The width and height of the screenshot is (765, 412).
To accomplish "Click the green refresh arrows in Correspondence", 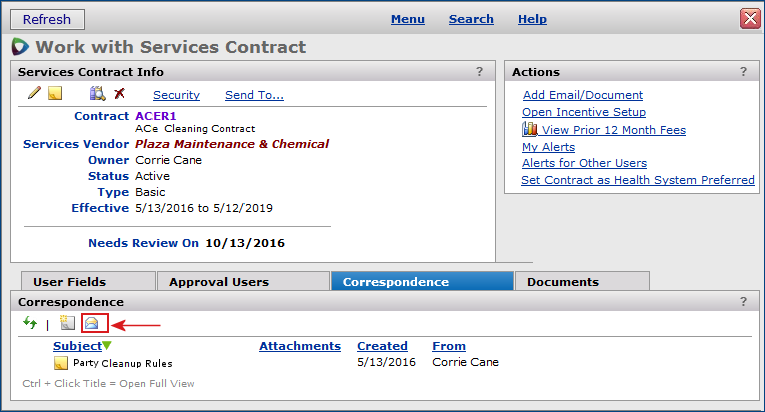I will (30, 323).
